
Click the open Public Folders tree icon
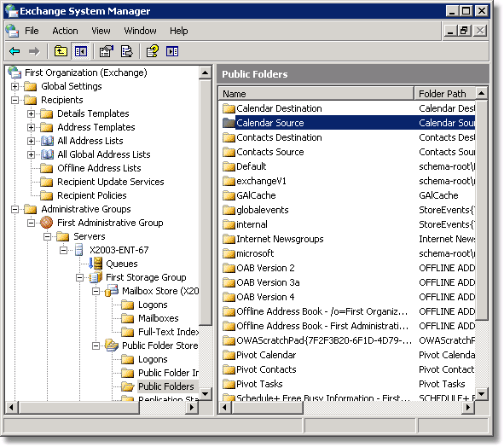[128, 386]
